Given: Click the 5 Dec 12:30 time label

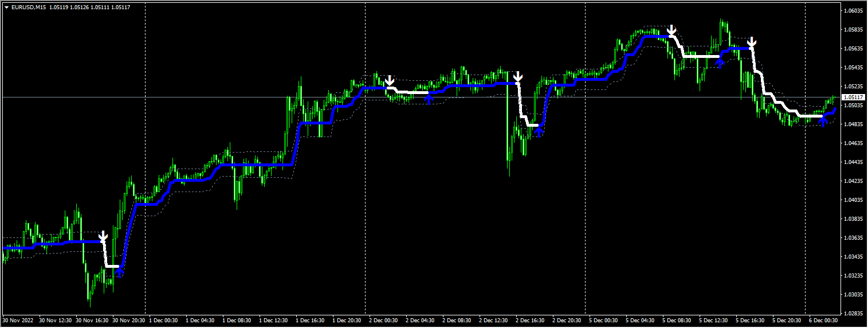Looking at the screenshot, I should click(x=714, y=321).
